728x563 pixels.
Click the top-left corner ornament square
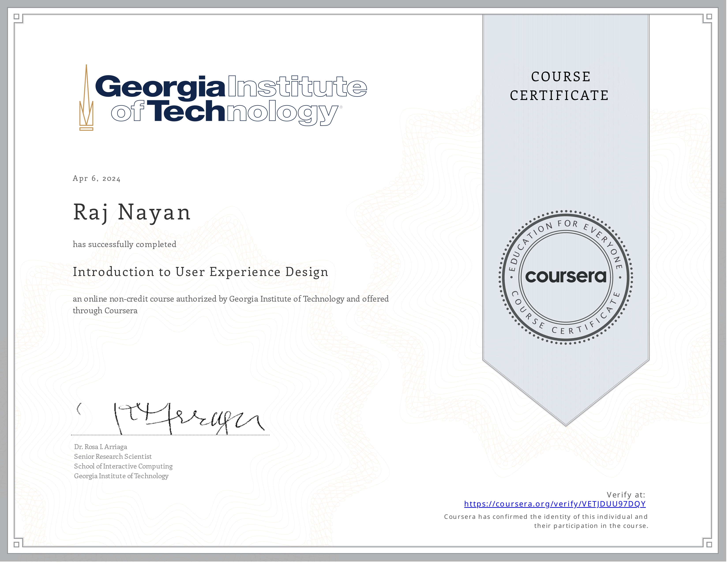tap(17, 17)
